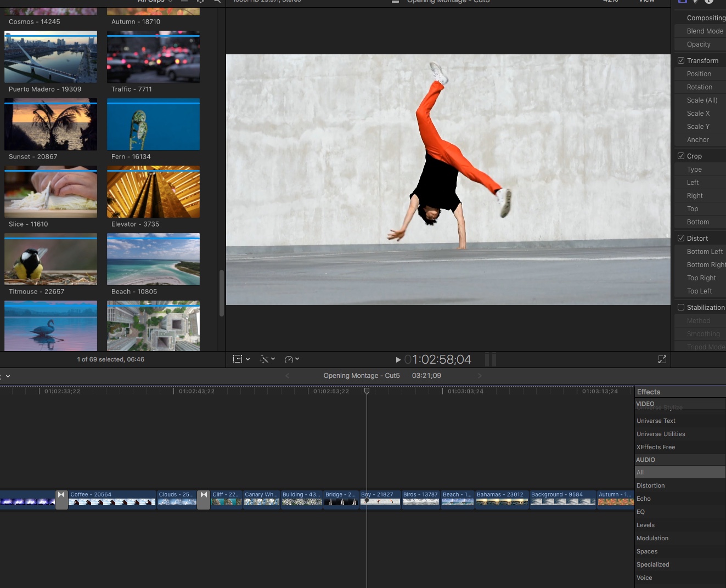Enable the Stabilization checkbox

coord(681,308)
